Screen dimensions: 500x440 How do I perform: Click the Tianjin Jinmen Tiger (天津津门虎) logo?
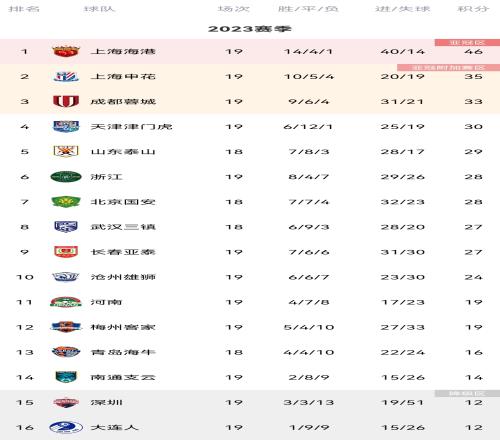(66, 126)
